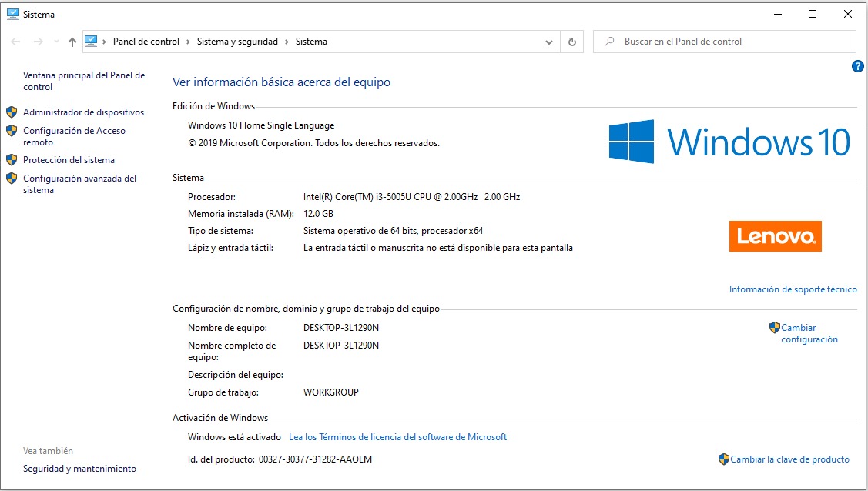Refresh the Sistema page
868x491 pixels.
coord(571,42)
